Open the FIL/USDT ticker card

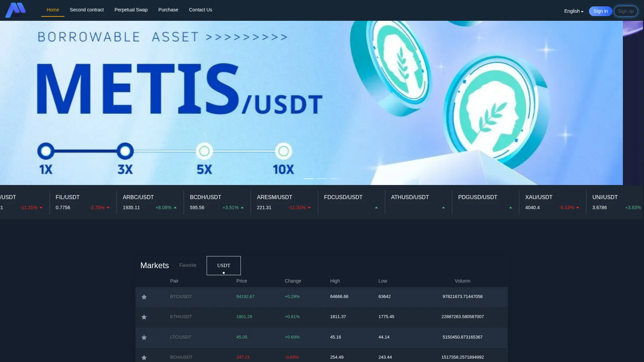point(83,202)
